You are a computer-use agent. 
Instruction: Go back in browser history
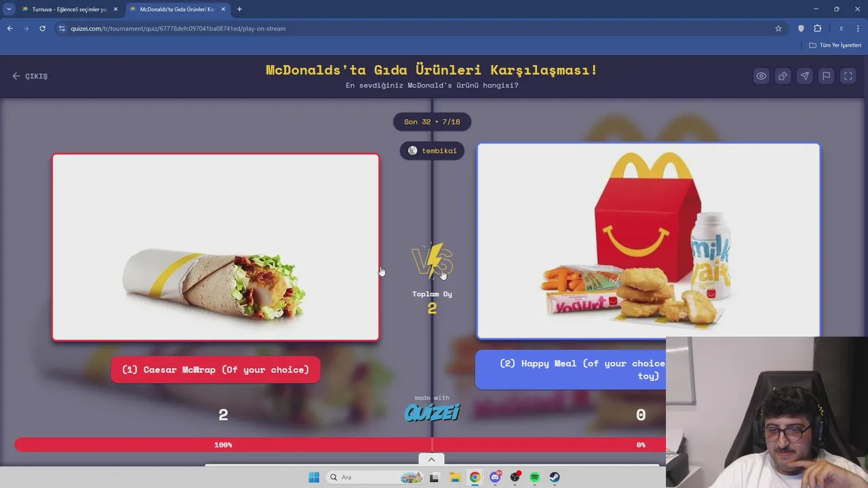9,28
